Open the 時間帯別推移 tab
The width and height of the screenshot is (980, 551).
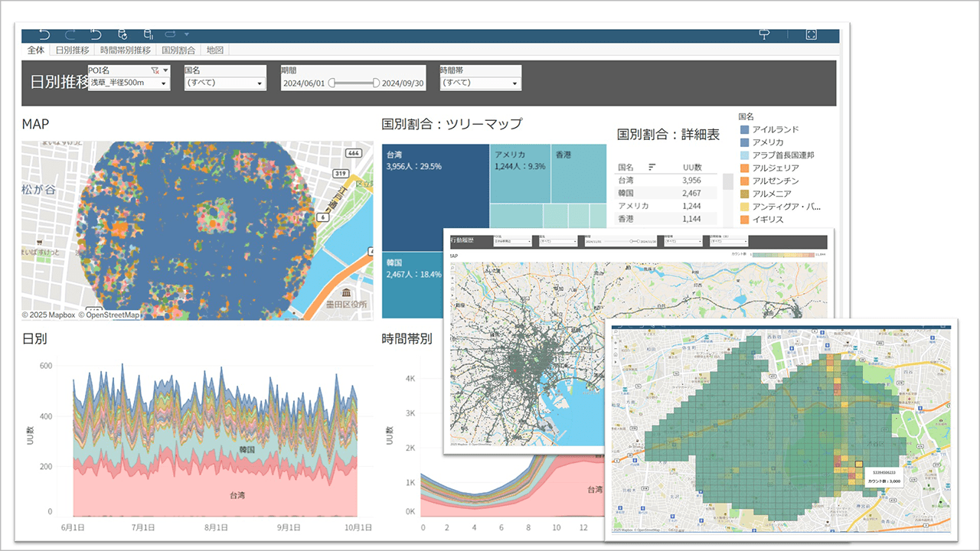tap(126, 51)
